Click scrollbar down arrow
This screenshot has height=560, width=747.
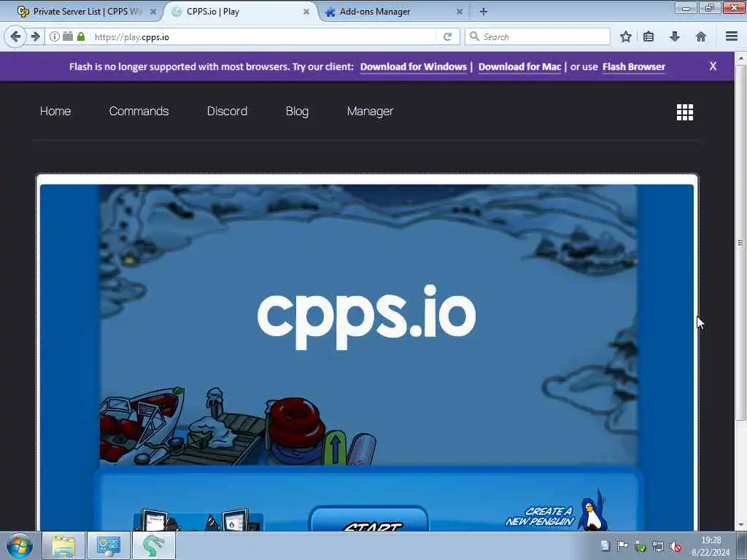[x=740, y=525]
